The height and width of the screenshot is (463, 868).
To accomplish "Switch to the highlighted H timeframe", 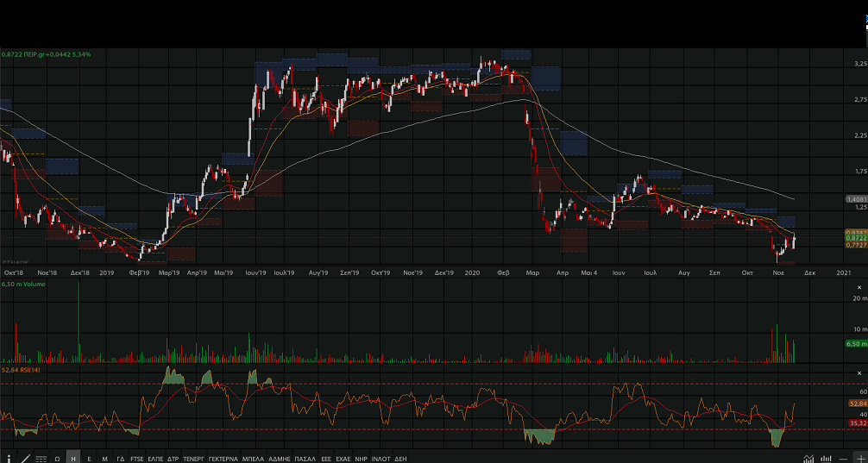I will point(73,458).
